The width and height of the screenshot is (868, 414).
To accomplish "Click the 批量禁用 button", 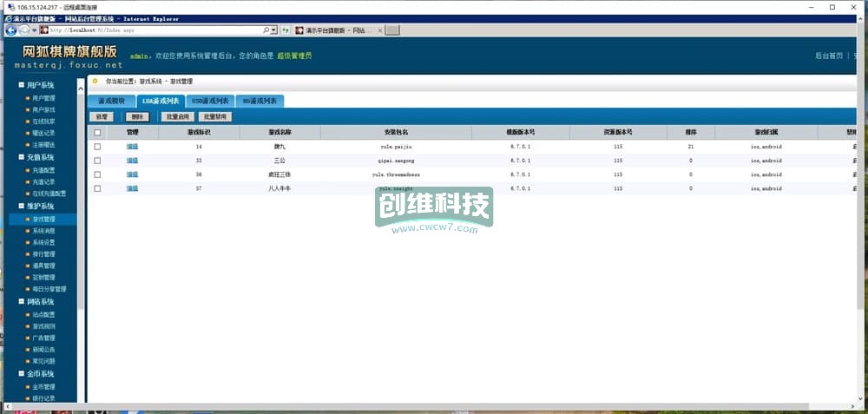I will [215, 117].
